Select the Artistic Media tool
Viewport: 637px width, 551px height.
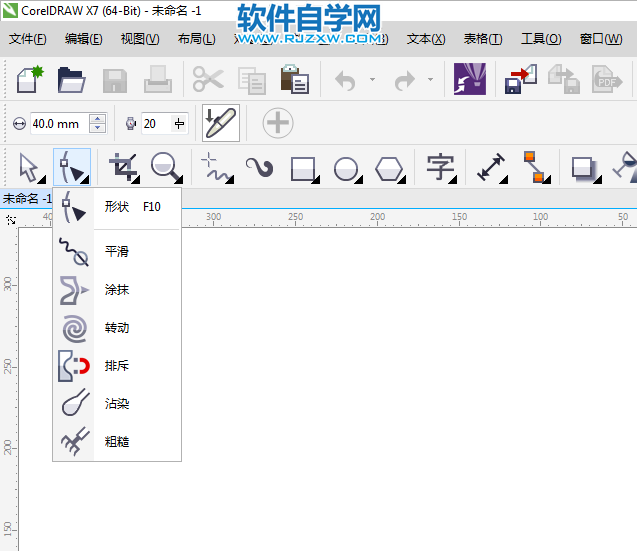(259, 167)
